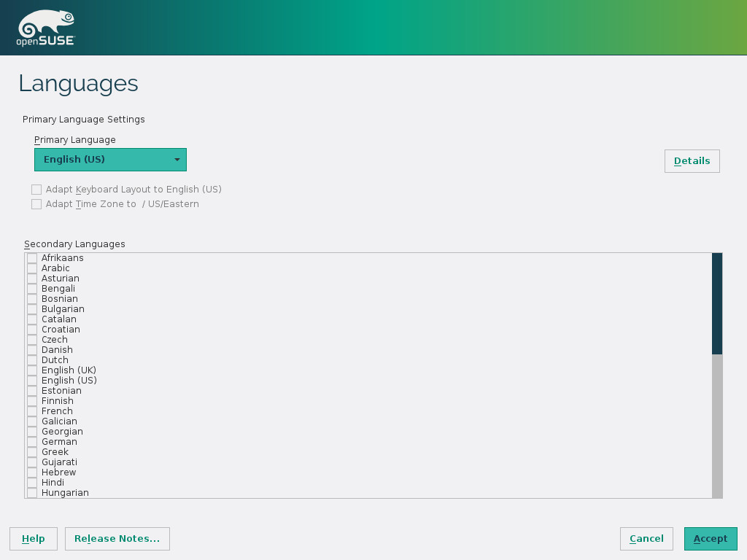Click the scrollbar track below the thumb

click(717, 427)
